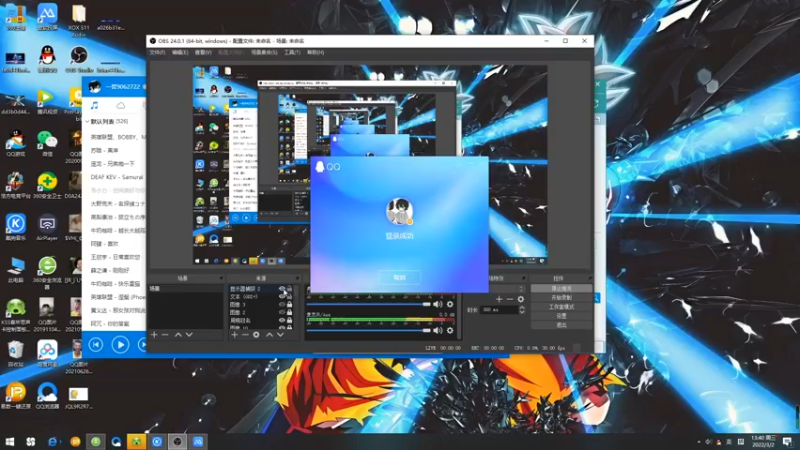Add a new scene with the plus icon

(x=154, y=335)
